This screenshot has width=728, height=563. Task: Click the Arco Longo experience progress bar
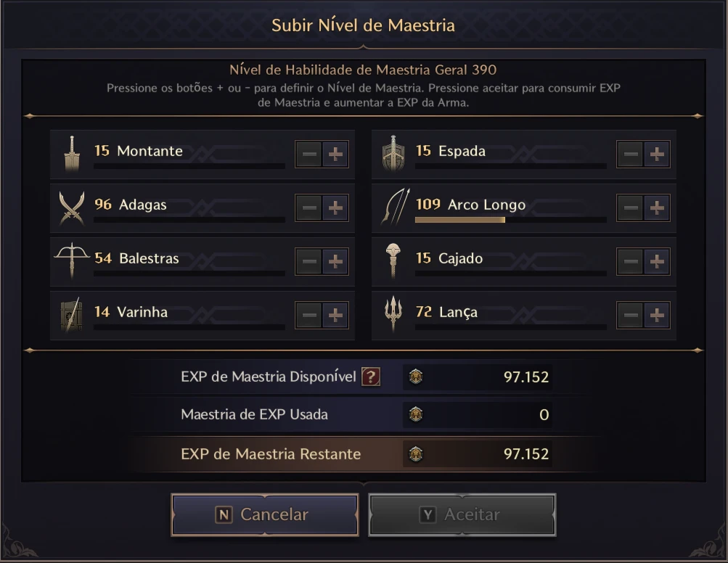pos(511,220)
